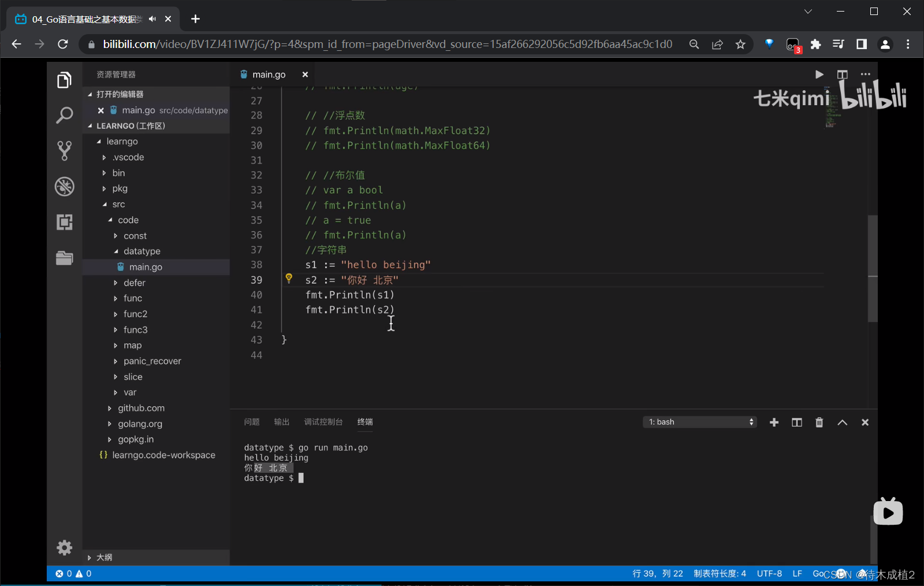Collapse the src folder
This screenshot has height=586, width=924.
pos(105,205)
